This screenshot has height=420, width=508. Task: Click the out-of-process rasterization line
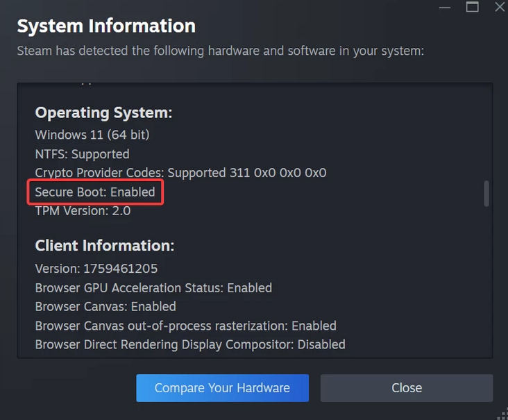point(185,326)
